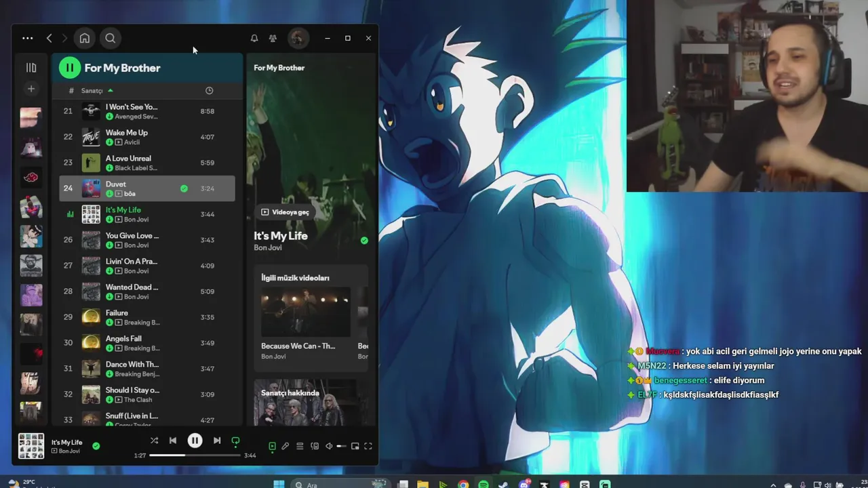The height and width of the screenshot is (488, 868).
Task: Toggle saved check next to bottom-bar title
Action: point(96,446)
